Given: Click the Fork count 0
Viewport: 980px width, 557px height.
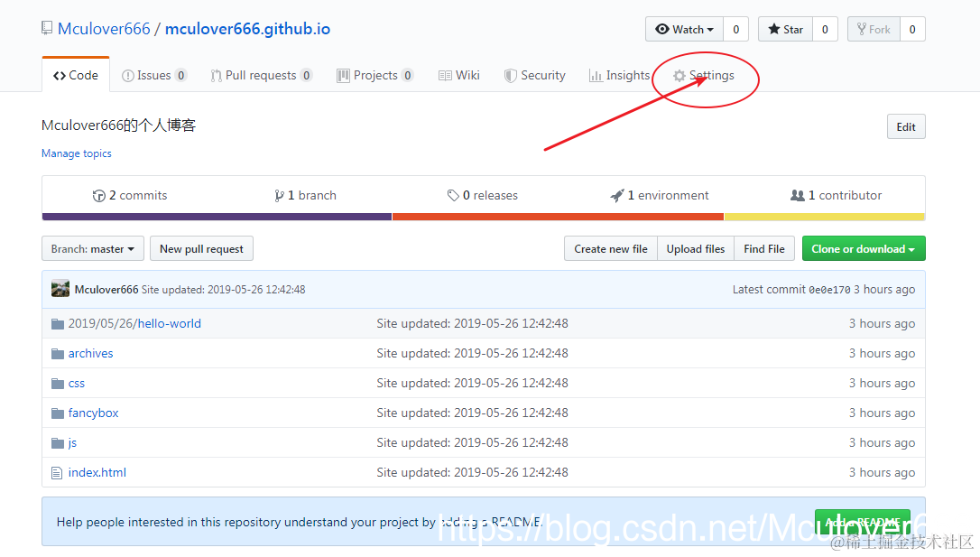Looking at the screenshot, I should click(x=912, y=30).
